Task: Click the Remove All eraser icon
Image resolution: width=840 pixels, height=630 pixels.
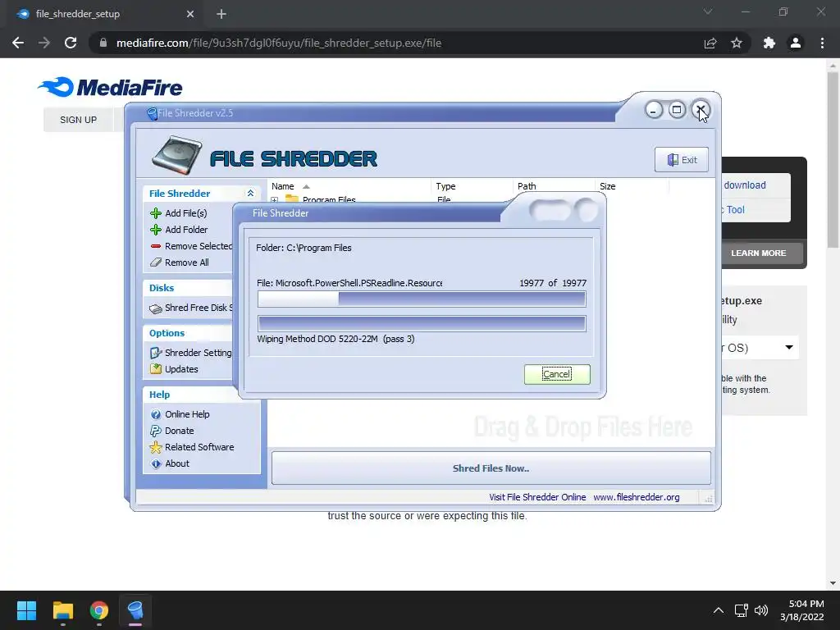Action: pyautogui.click(x=156, y=262)
